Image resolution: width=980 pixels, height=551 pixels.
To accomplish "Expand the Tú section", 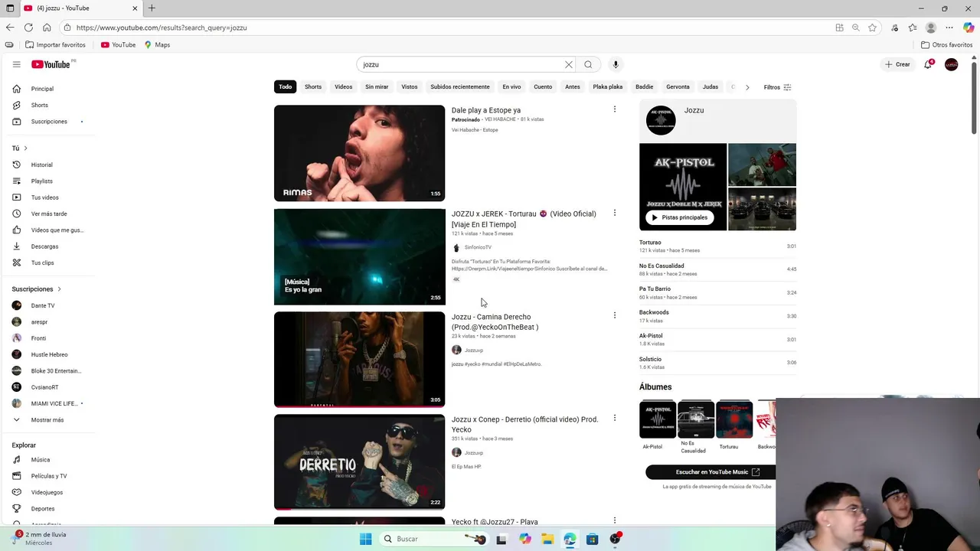I will coord(20,148).
